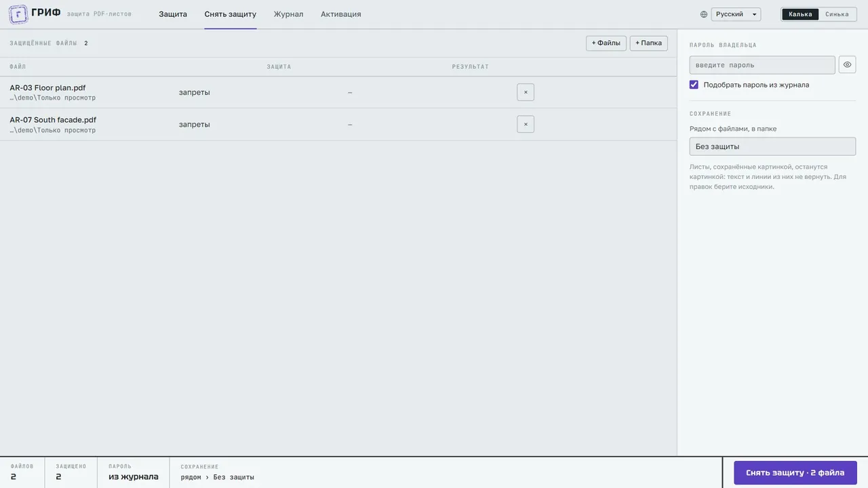Remove AR-03 Floor plan.pdf from list
The height and width of the screenshot is (488, 868).
[x=526, y=92]
